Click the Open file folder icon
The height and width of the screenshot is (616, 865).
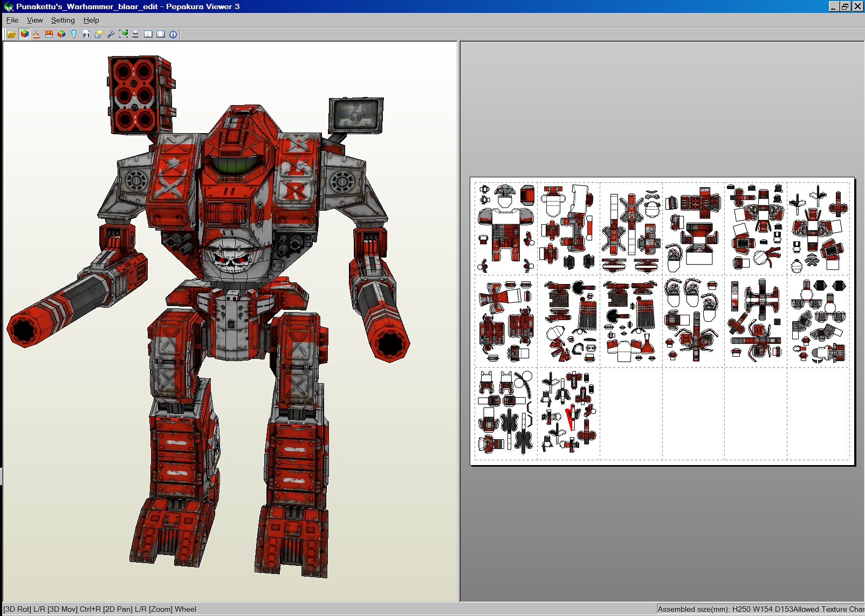[x=11, y=34]
